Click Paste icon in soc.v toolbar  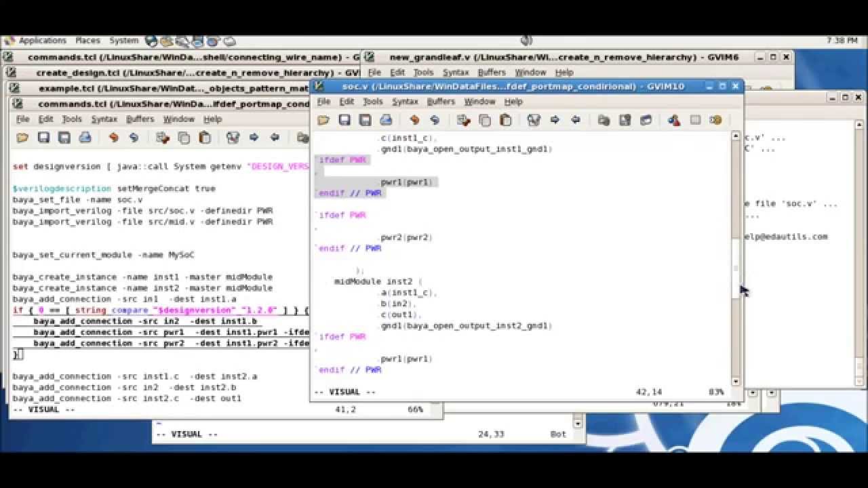pyautogui.click(x=505, y=120)
